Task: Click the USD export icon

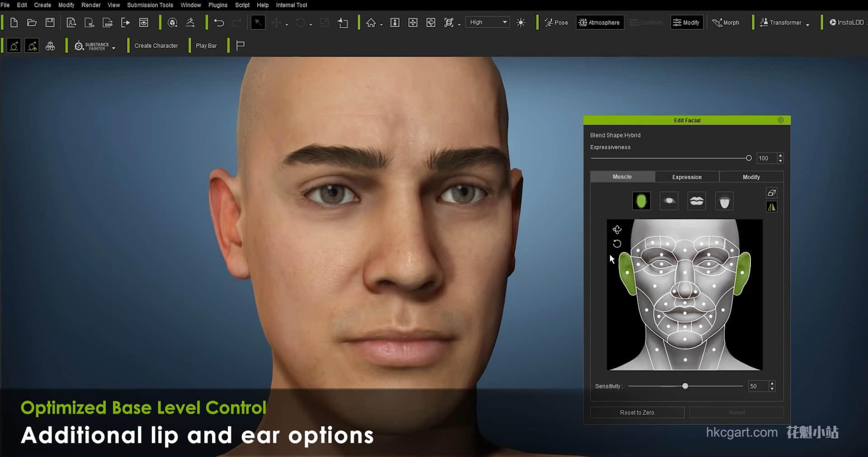Action: pyautogui.click(x=108, y=22)
